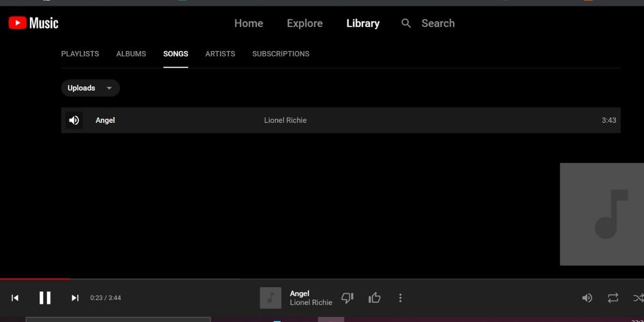Switch to the ALBUMS tab

point(131,54)
